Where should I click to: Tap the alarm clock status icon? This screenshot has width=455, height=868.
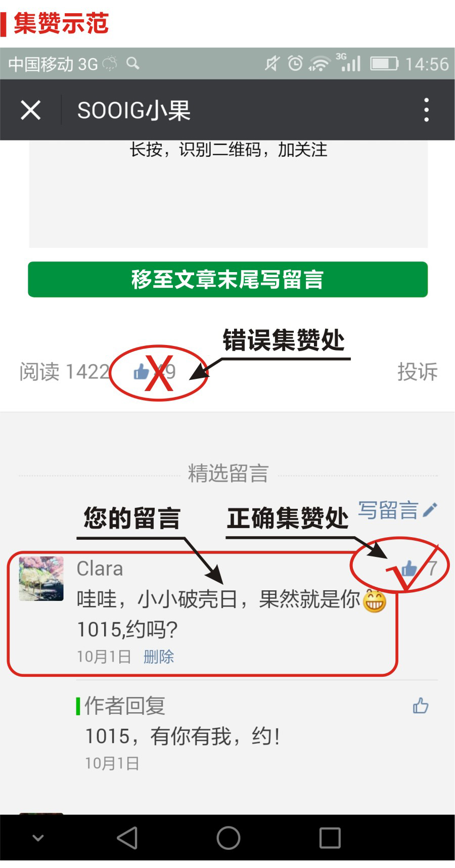(x=295, y=63)
